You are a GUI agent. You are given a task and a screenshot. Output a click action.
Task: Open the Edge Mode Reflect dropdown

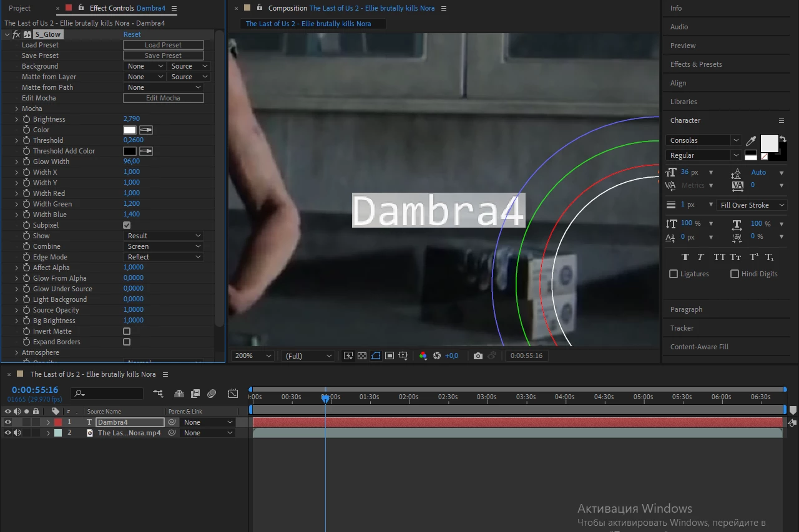tap(164, 257)
